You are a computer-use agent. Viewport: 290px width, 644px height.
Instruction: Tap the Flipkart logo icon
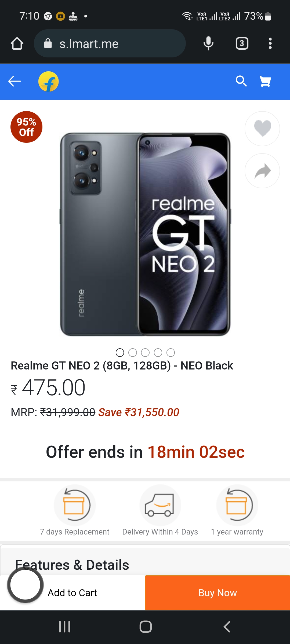pyautogui.click(x=49, y=81)
